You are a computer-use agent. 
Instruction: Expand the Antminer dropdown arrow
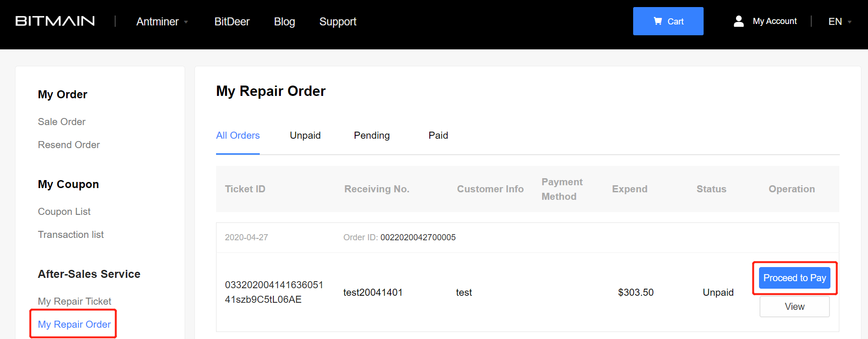pos(186,22)
